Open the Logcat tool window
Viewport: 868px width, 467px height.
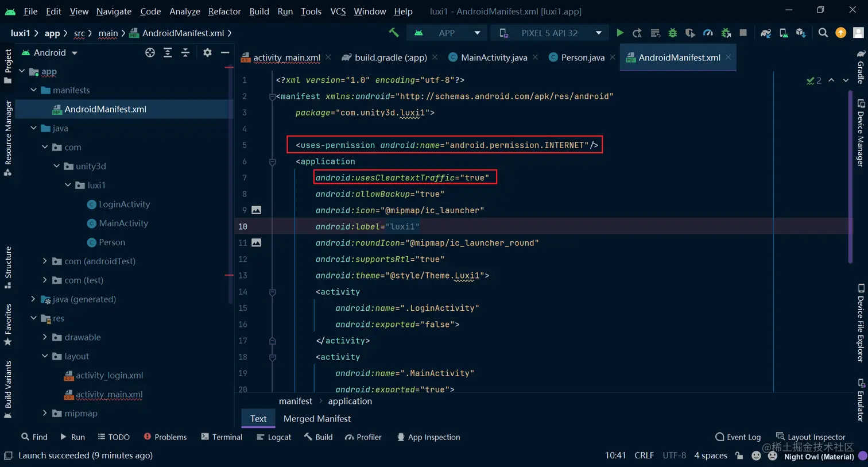[x=274, y=437]
